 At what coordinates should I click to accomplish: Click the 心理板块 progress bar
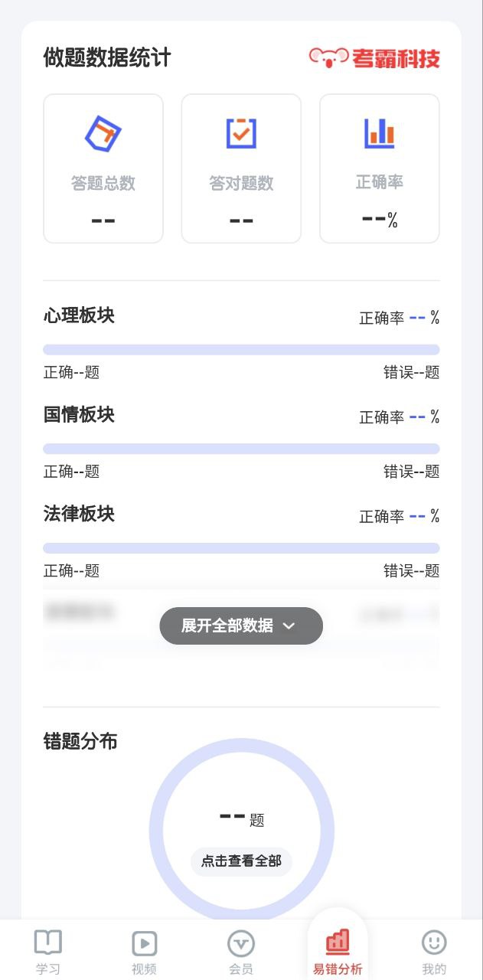point(241,350)
